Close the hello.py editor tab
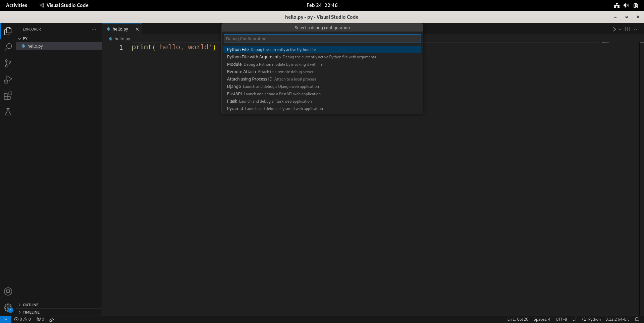644x323 pixels. (x=137, y=29)
